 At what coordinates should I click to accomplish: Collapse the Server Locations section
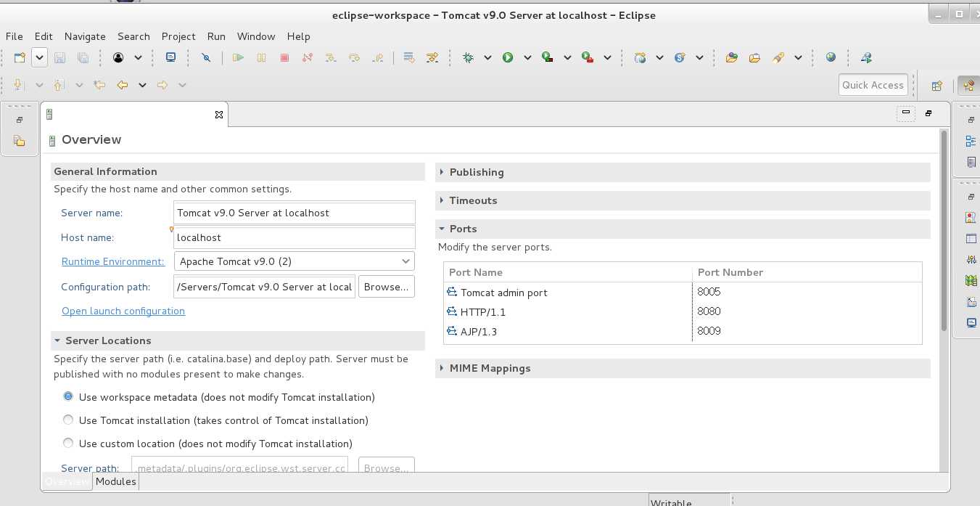coord(57,340)
